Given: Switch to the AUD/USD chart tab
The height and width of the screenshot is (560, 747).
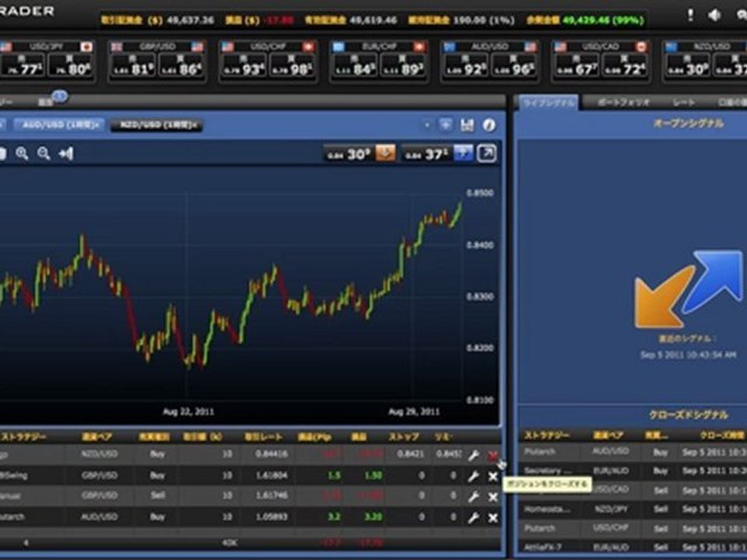Looking at the screenshot, I should pos(59,124).
